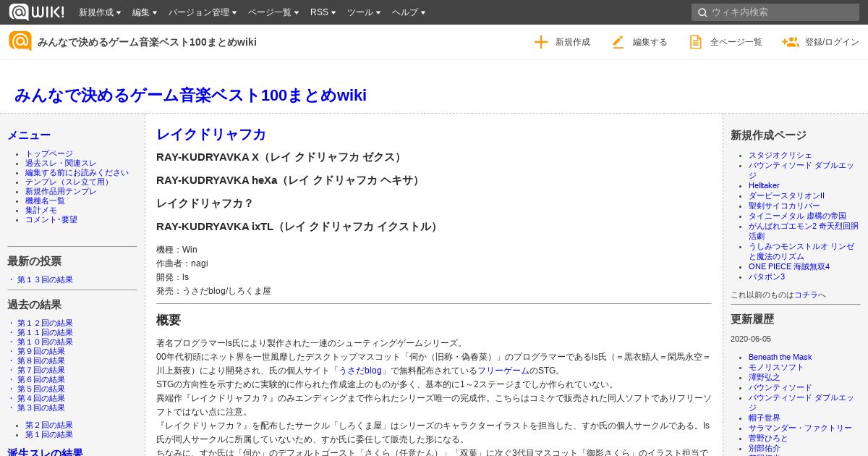Open the 編集 dropdown menu
Viewport: 868px width, 456px height.
click(145, 12)
